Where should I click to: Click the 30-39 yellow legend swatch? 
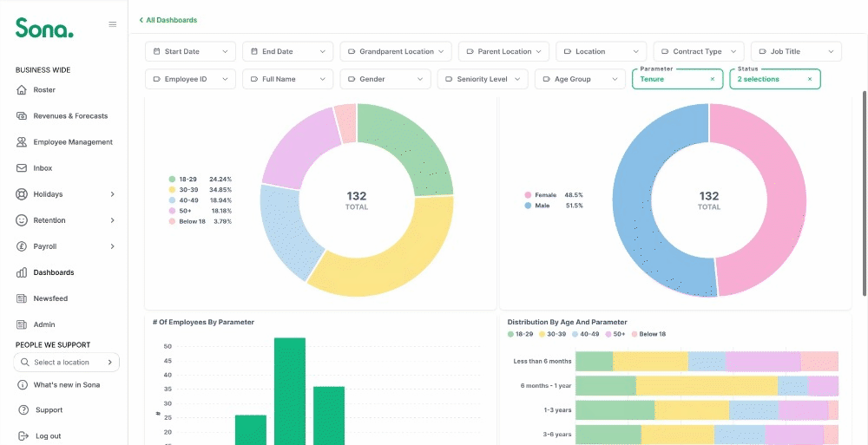click(172, 190)
